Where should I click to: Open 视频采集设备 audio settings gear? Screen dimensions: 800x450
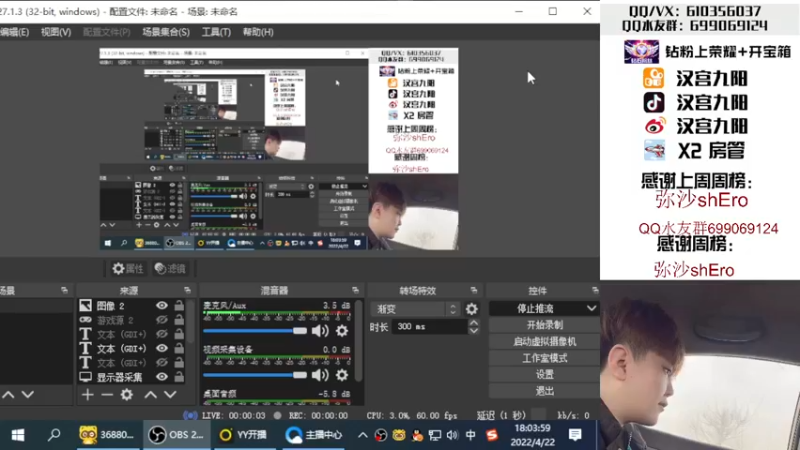(342, 375)
